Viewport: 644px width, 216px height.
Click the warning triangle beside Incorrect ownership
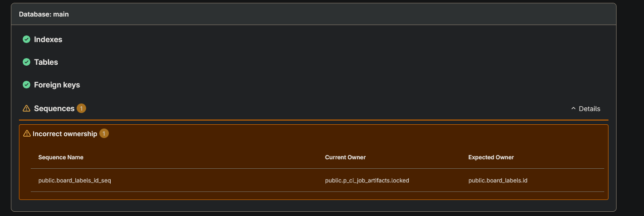[27, 134]
